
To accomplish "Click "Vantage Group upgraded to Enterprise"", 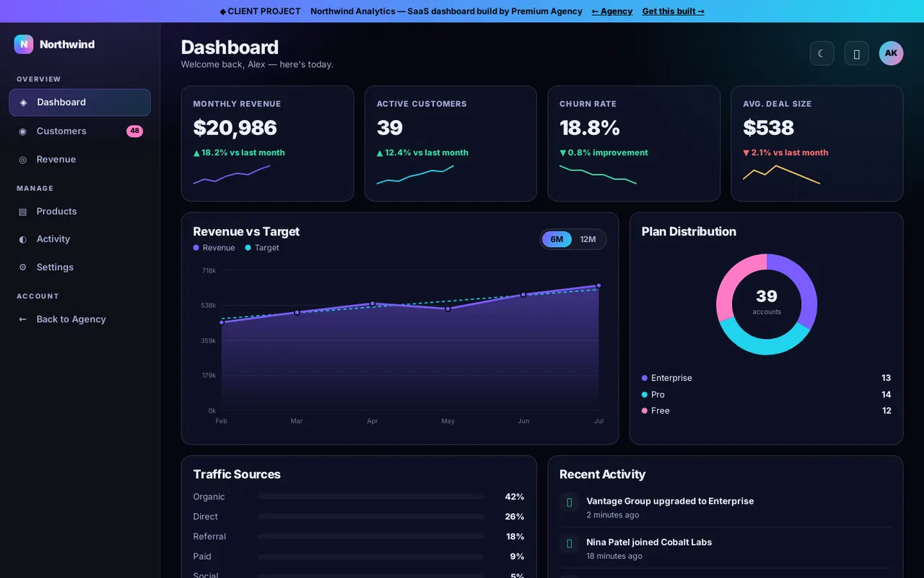I will point(670,501).
